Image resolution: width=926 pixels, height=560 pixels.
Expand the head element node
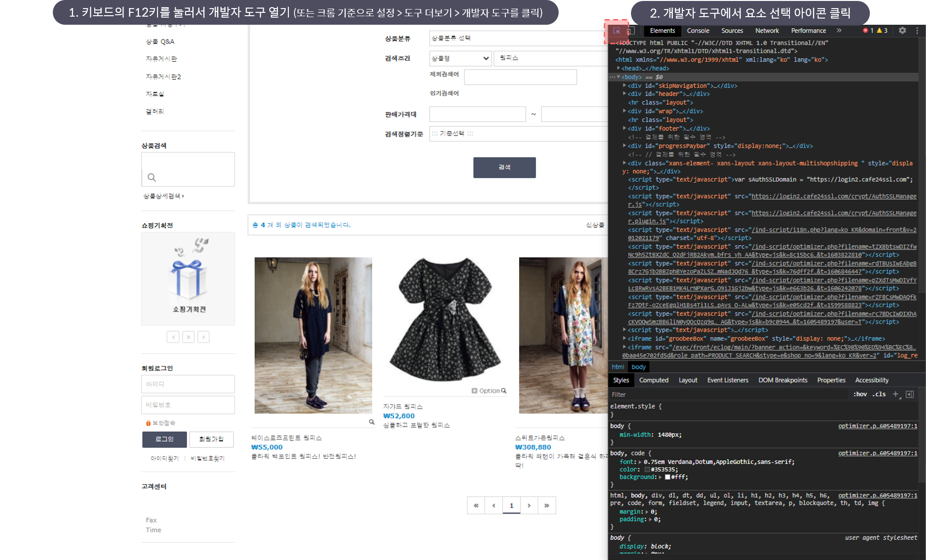click(x=619, y=68)
